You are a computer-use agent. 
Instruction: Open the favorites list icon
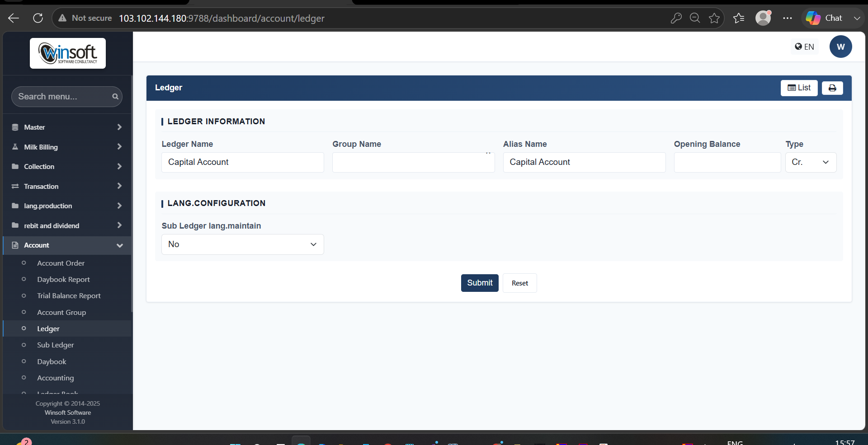(739, 18)
